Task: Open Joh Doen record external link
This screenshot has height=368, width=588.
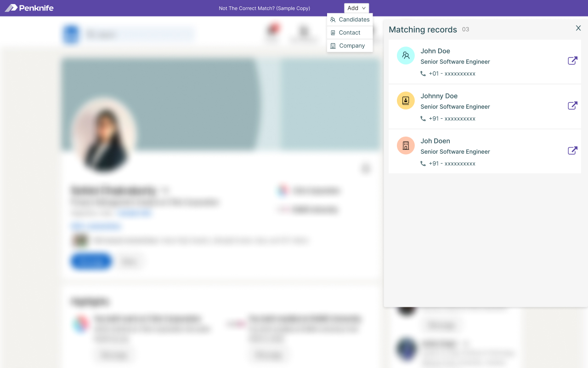Action: [x=572, y=151]
